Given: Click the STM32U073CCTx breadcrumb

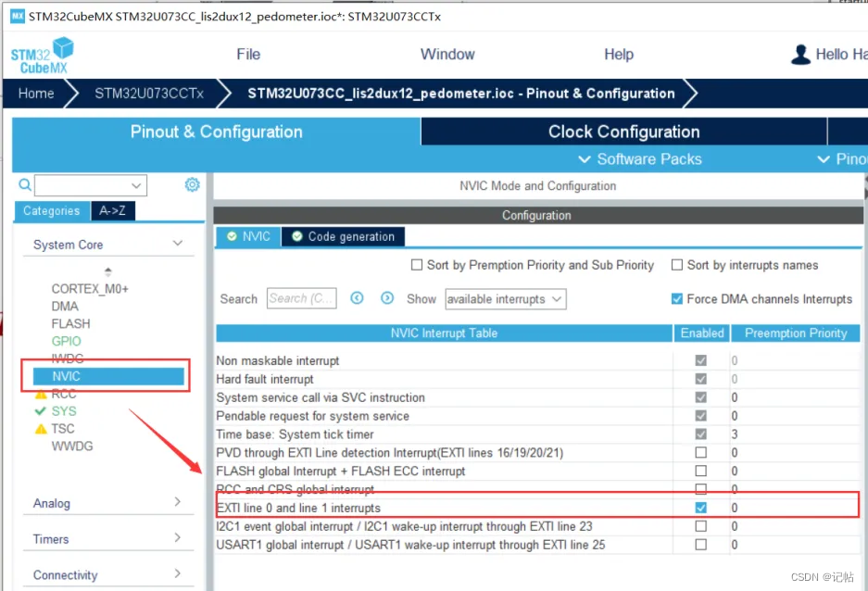Looking at the screenshot, I should point(149,94).
